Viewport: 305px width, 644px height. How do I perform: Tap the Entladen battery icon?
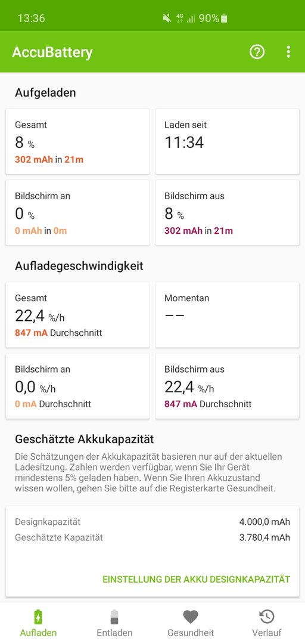[x=114, y=617]
